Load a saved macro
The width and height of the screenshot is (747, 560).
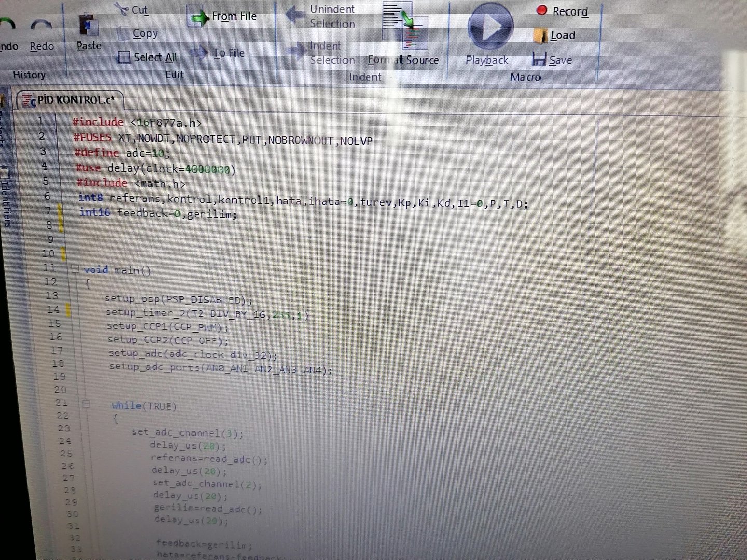tap(541, 36)
